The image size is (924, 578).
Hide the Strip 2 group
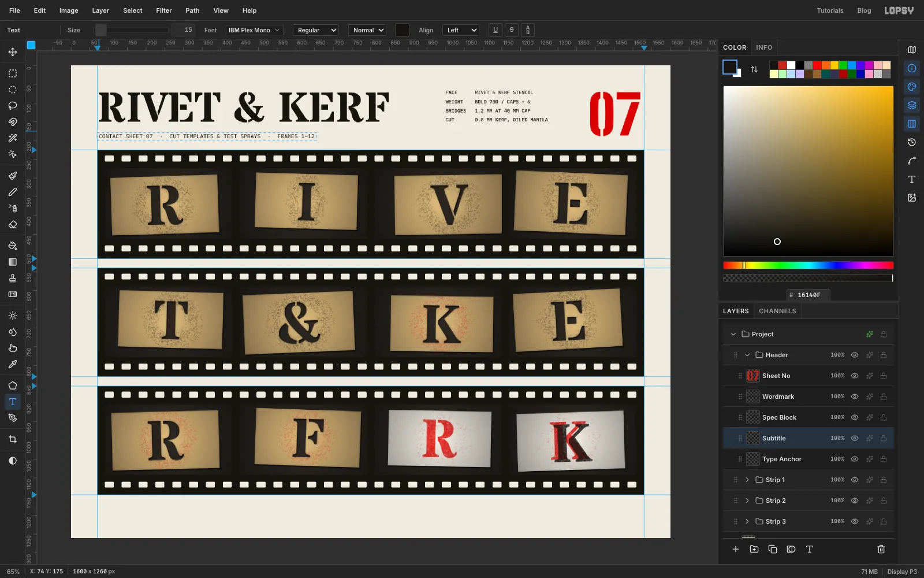[x=855, y=501]
